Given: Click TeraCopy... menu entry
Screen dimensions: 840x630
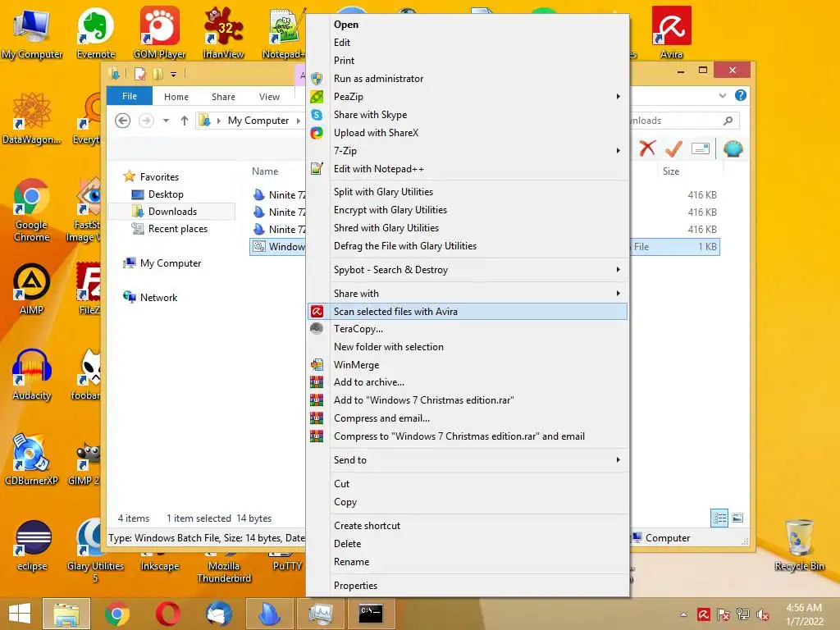Looking at the screenshot, I should [467, 329].
